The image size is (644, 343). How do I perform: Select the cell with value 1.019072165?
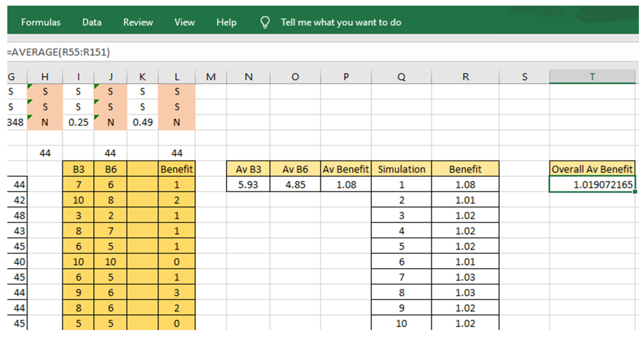point(592,185)
